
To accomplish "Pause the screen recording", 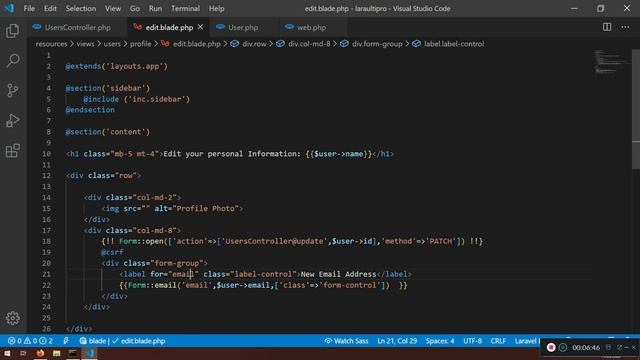I will tap(563, 347).
